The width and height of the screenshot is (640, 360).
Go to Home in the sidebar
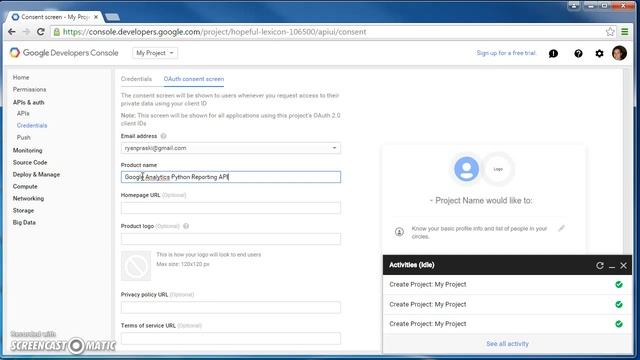(x=21, y=77)
